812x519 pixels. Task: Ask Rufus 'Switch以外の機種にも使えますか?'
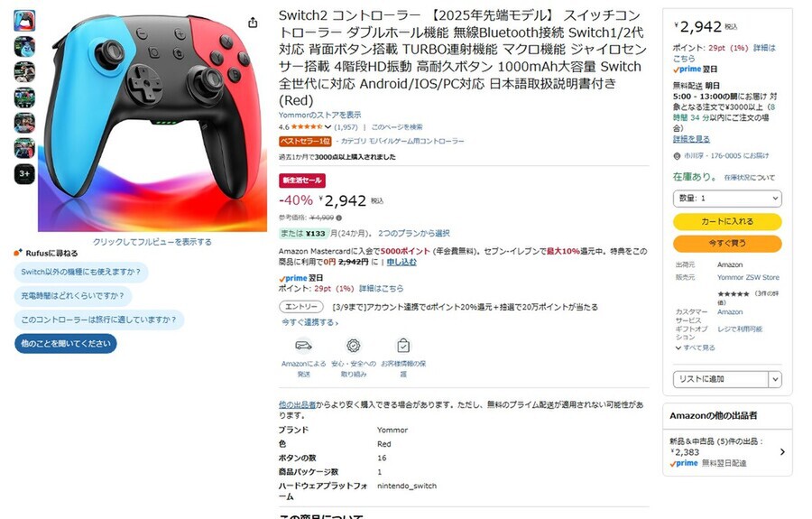tap(81, 272)
